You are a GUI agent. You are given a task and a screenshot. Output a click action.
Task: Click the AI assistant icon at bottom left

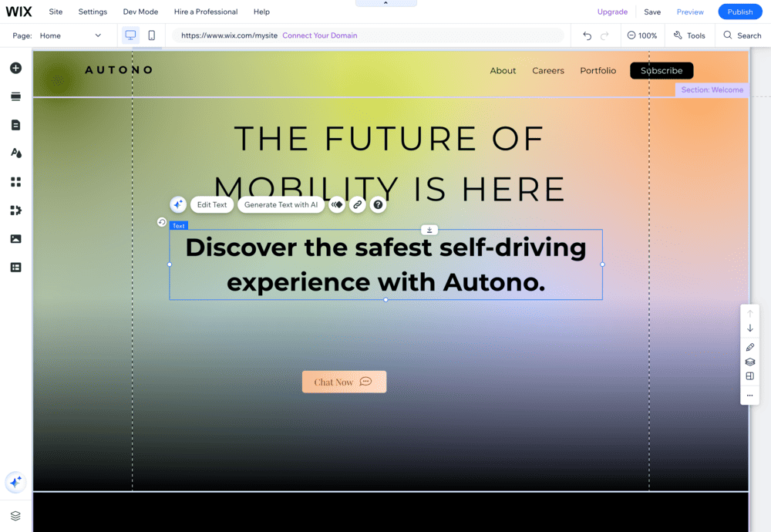[x=15, y=482]
